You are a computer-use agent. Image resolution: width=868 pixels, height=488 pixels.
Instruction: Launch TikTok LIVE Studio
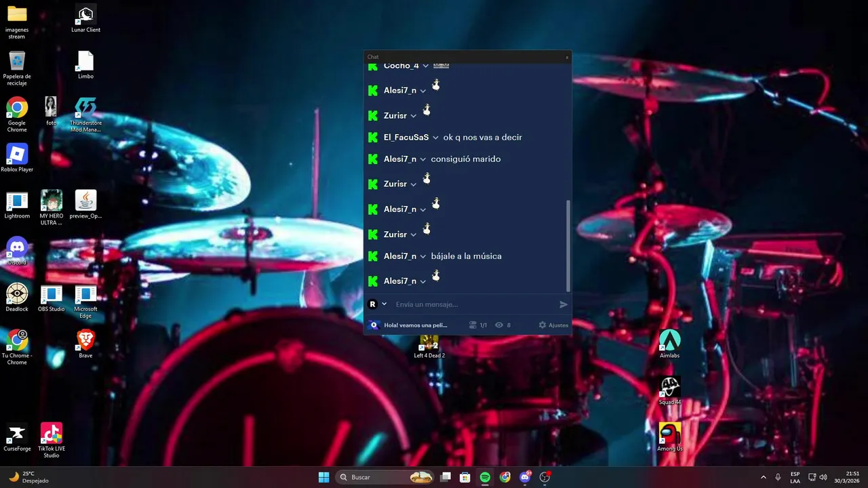point(51,440)
